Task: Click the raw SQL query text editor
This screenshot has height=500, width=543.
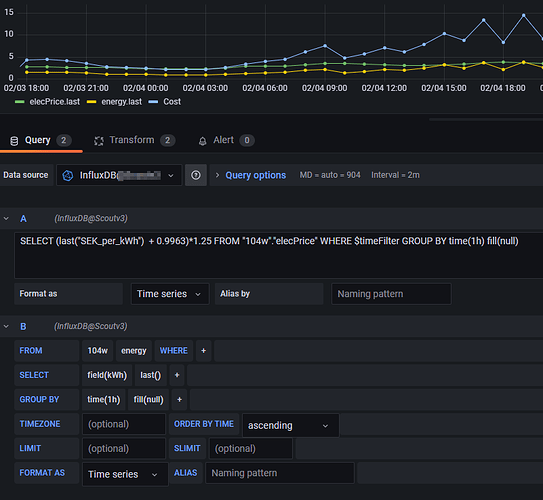Action: point(278,256)
